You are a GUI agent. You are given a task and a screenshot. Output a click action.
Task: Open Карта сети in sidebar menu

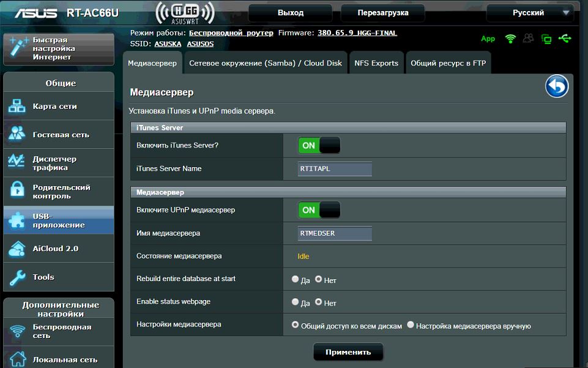click(59, 106)
